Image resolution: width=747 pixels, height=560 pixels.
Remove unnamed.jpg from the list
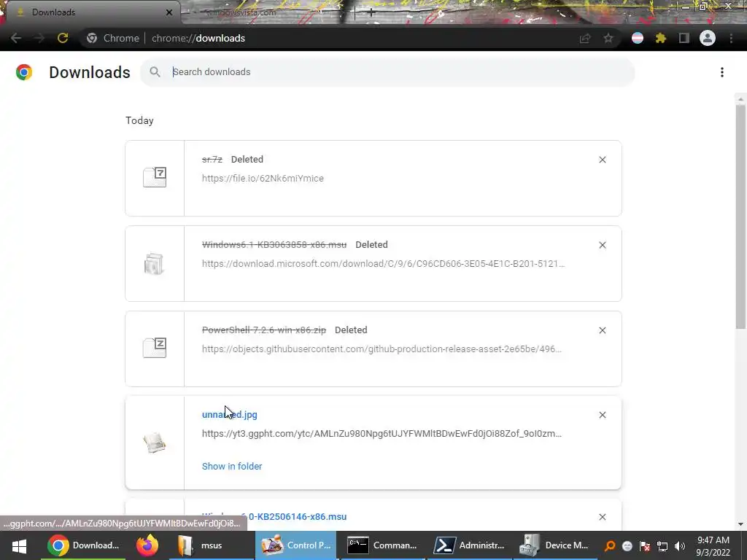pos(602,415)
